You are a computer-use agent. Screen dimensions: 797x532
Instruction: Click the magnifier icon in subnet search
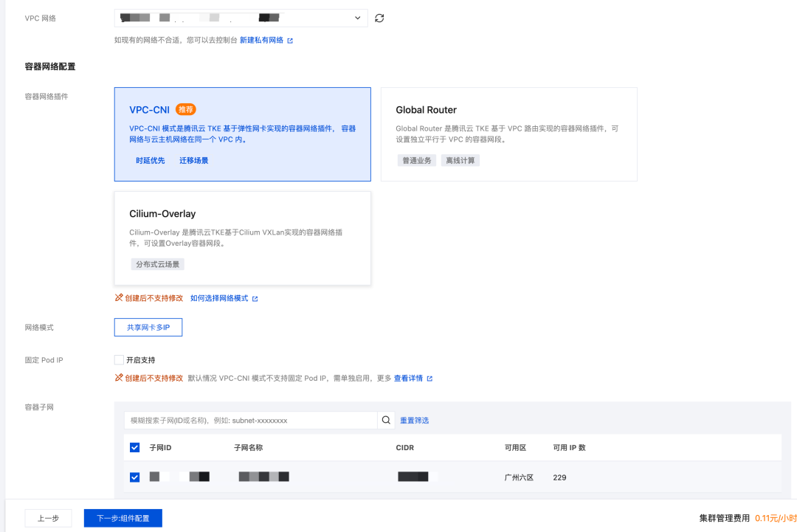[x=385, y=420]
